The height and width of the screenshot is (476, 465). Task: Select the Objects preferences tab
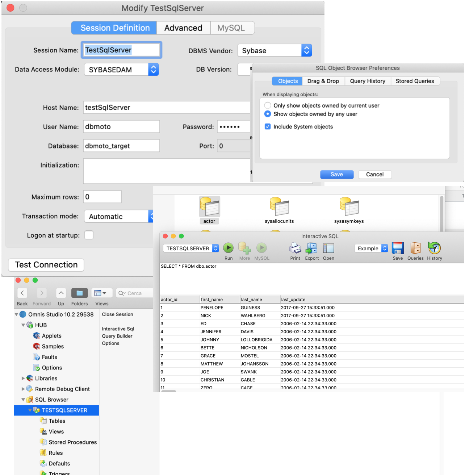point(287,81)
